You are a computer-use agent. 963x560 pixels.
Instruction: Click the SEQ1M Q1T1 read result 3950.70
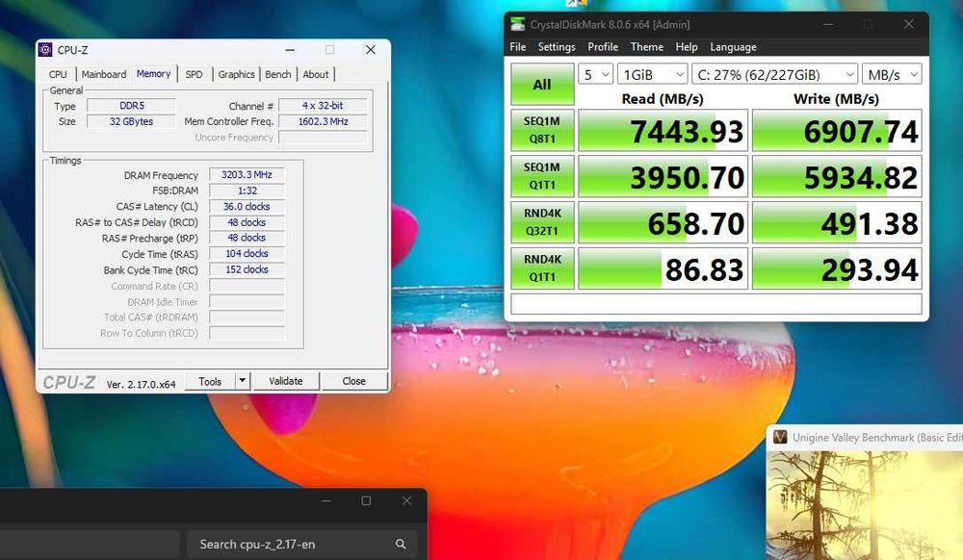pos(663,177)
